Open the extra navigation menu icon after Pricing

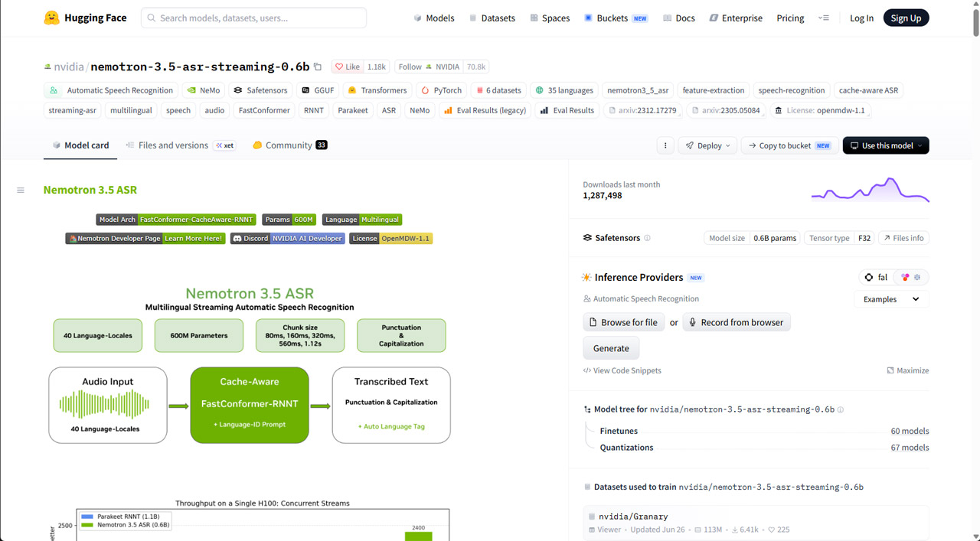[824, 18]
